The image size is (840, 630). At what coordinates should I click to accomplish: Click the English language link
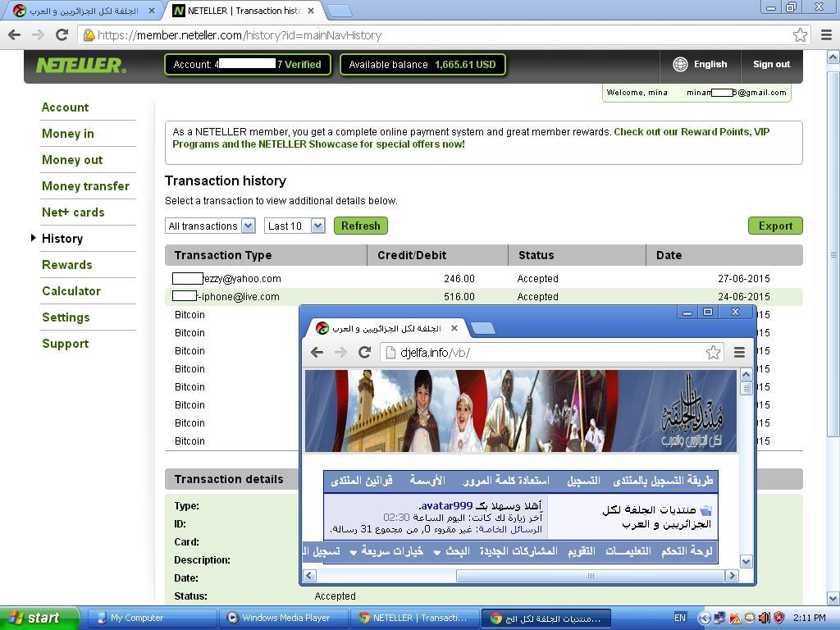(710, 64)
